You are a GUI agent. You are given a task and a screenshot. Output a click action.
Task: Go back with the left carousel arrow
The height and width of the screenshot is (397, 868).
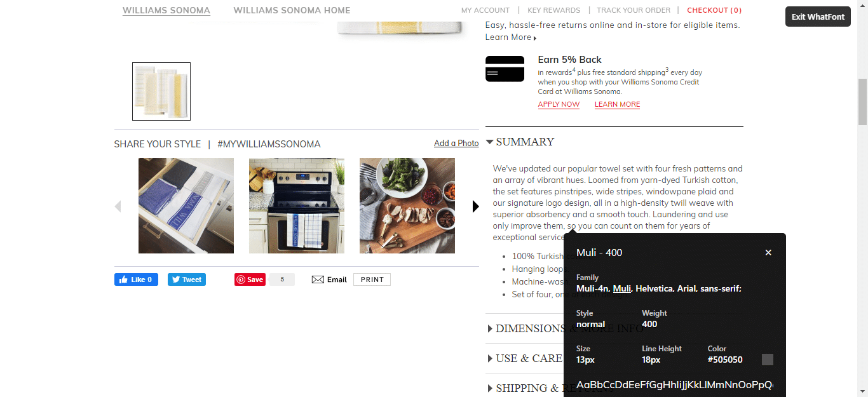(118, 206)
